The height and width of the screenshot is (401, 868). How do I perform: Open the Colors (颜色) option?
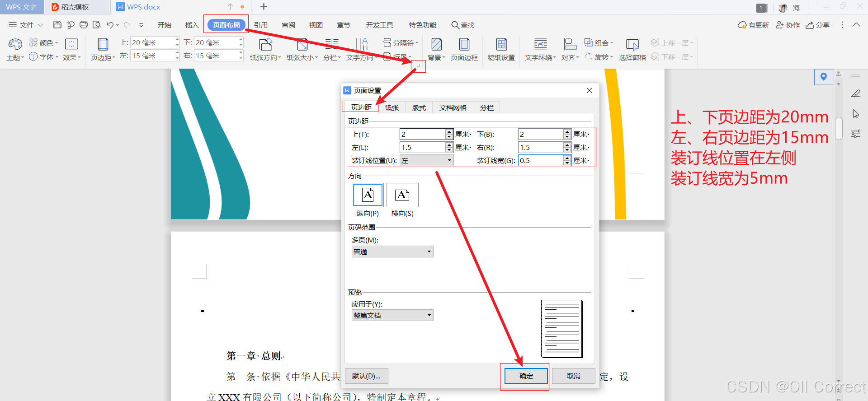(x=43, y=43)
